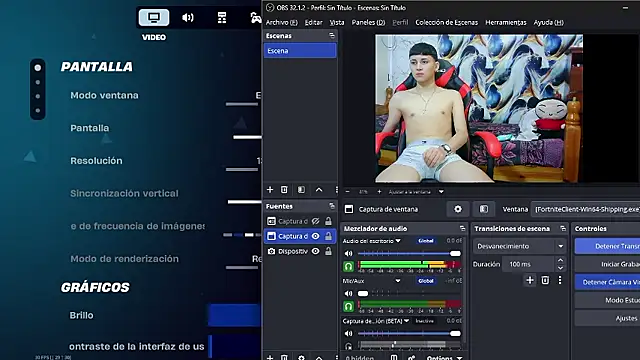The height and width of the screenshot is (360, 640).
Task: Open transition properties three-dot menu
Action: 560,280
